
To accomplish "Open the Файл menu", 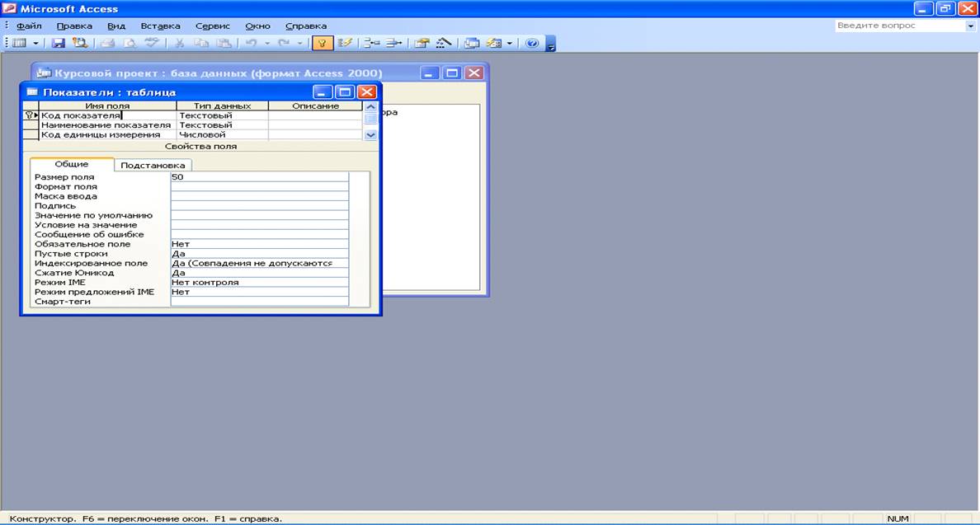I will click(29, 26).
